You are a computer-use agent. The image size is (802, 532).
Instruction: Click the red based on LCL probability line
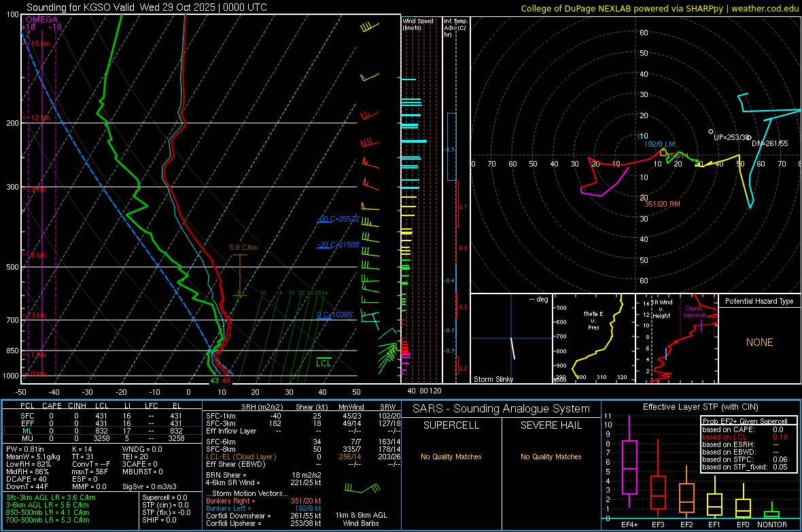click(745, 437)
